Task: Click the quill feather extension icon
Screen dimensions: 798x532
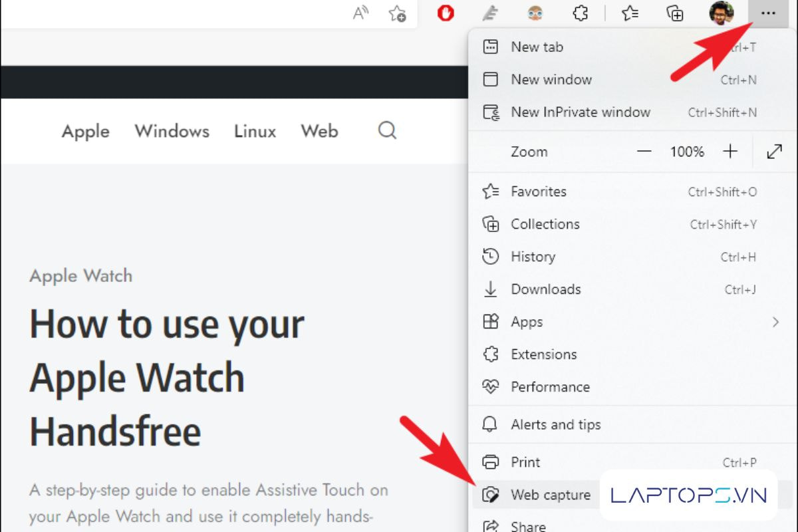Action: coord(490,13)
